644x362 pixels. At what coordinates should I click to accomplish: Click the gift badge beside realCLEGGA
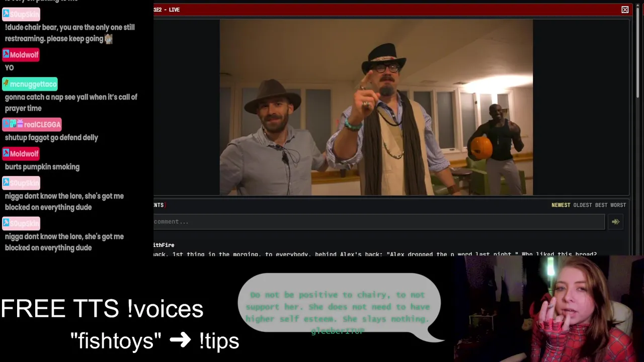(x=20, y=124)
